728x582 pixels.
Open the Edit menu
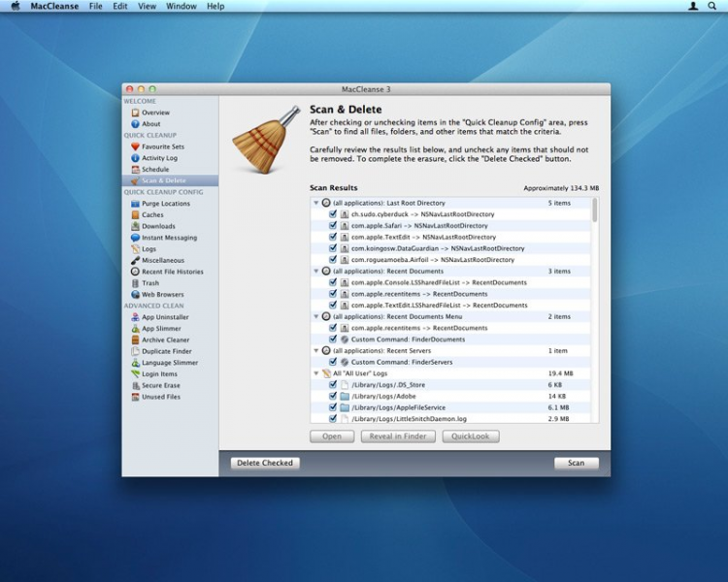tap(119, 6)
